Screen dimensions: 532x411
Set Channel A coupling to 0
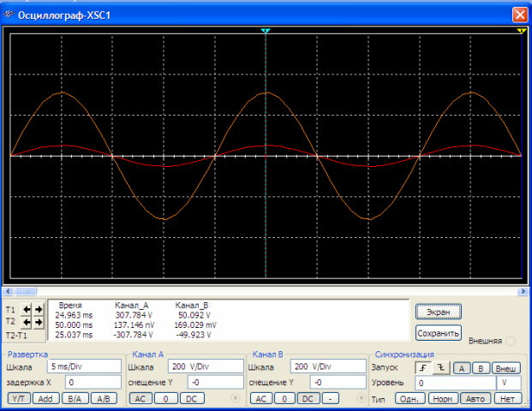click(166, 398)
